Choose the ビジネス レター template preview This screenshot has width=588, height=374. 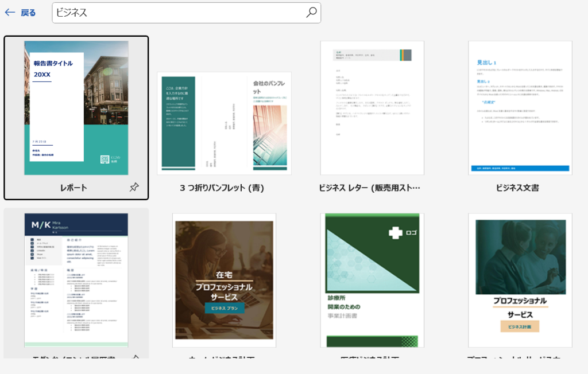pyautogui.click(x=372, y=108)
